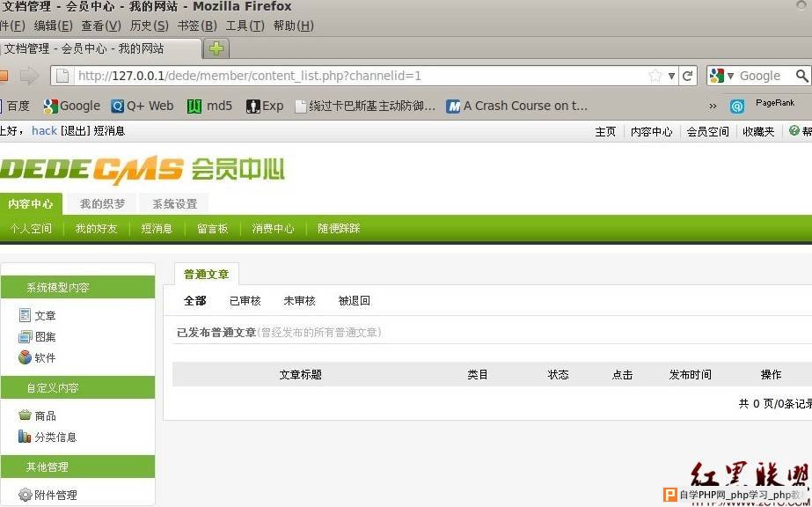Open 留言板 in green submenu
Image resolution: width=812 pixels, height=507 pixels.
[x=212, y=228]
